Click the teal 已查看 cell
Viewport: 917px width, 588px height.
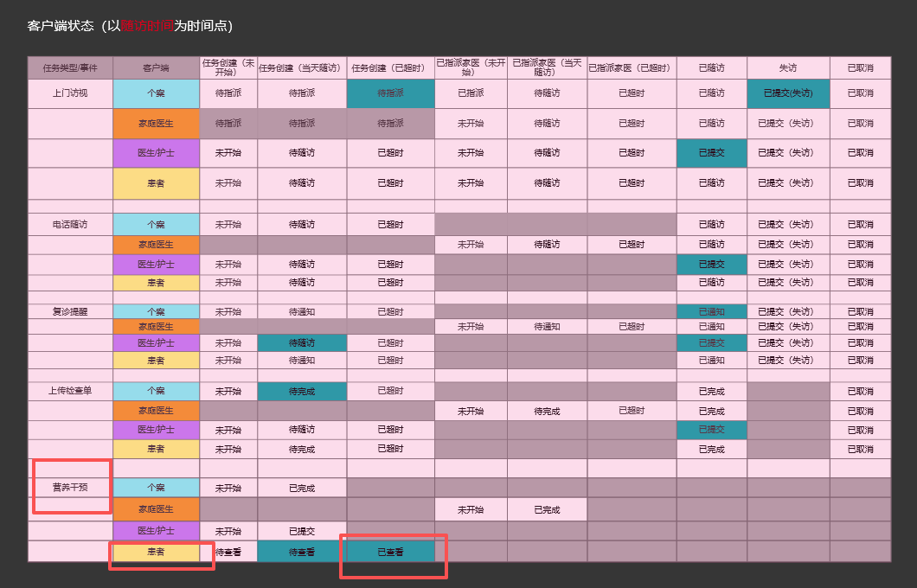coord(391,551)
